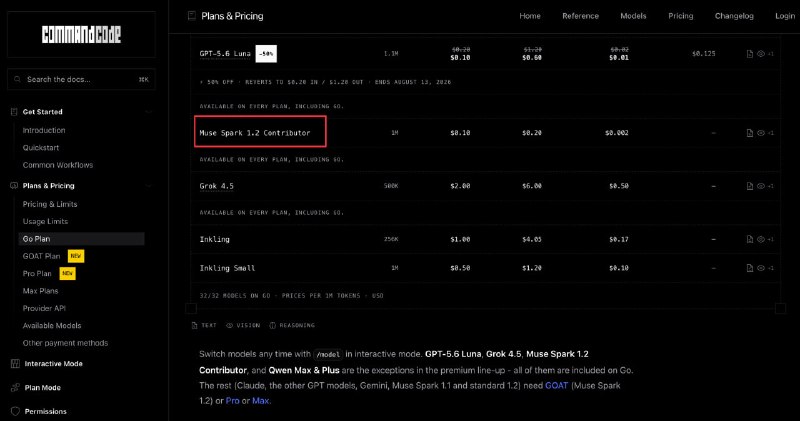
Task: Click the REASONING legend icon
Action: tap(272, 326)
